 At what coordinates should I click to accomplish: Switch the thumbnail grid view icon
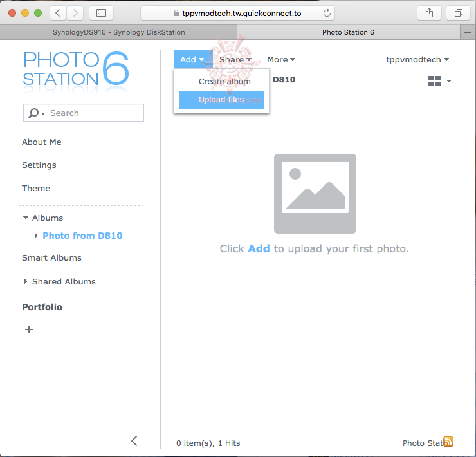tap(434, 81)
